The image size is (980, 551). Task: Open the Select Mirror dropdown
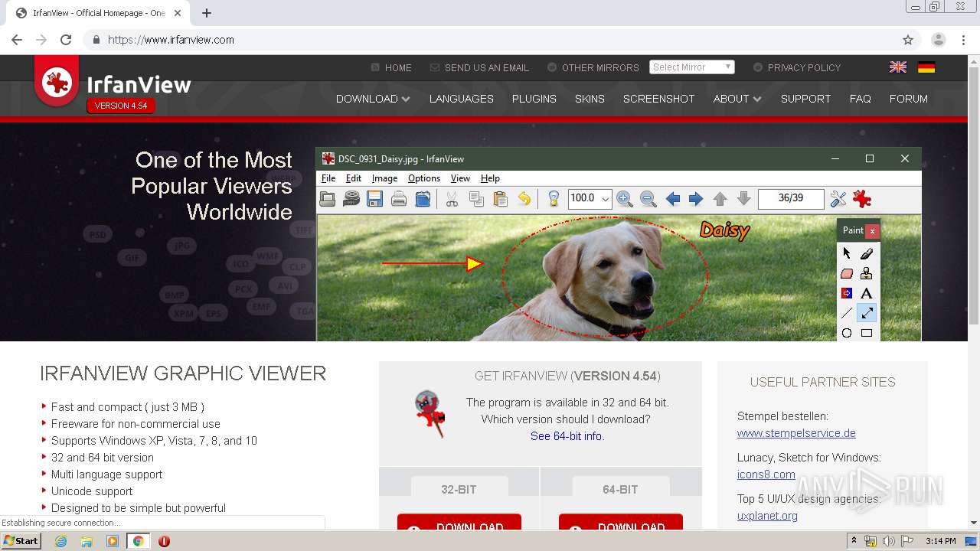pos(692,67)
